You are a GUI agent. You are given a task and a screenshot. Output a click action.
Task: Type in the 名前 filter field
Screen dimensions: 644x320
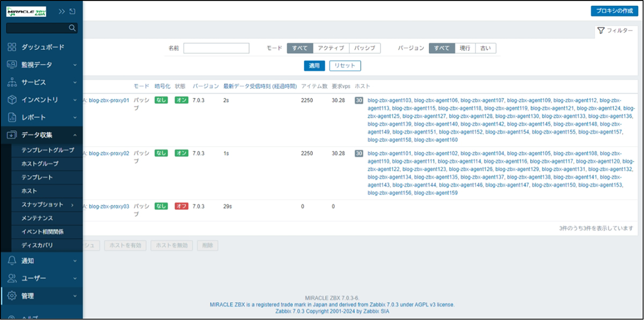[x=216, y=48]
